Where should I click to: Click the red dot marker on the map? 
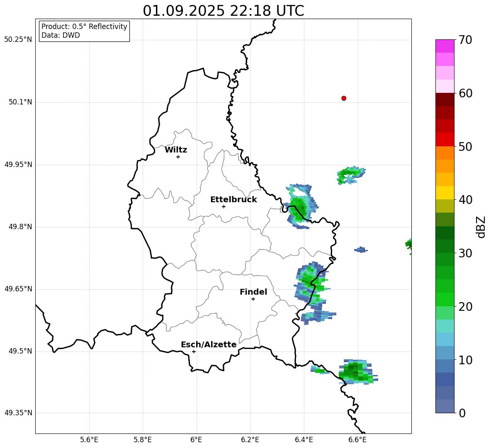344,98
